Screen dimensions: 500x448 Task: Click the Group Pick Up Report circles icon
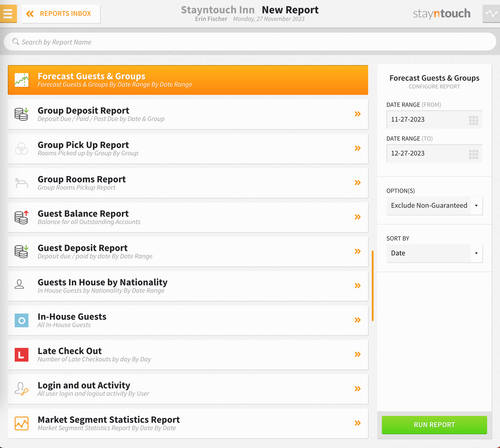click(x=22, y=149)
